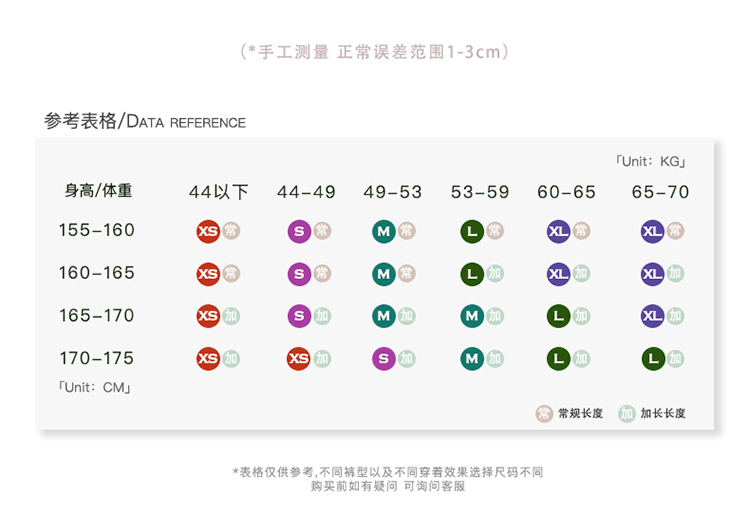
Task: Click L badge for 170–175 under 65–70
Action: pyautogui.click(x=653, y=359)
